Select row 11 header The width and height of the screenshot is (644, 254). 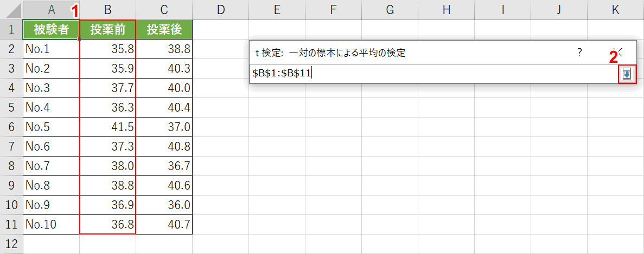11,224
